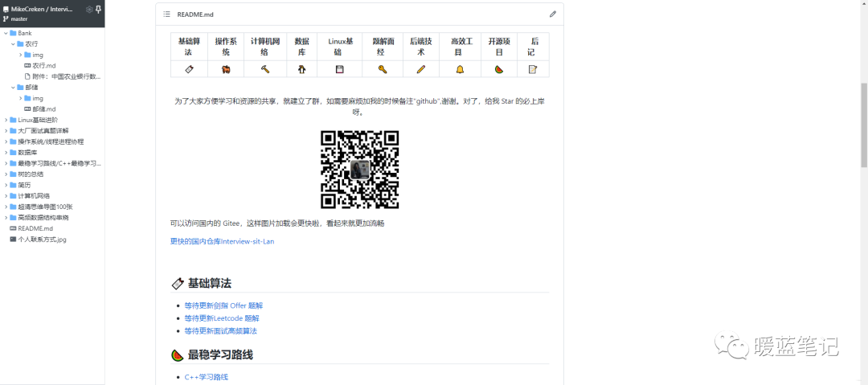
Task: Open the Octotree settings gear
Action: pyautogui.click(x=89, y=10)
